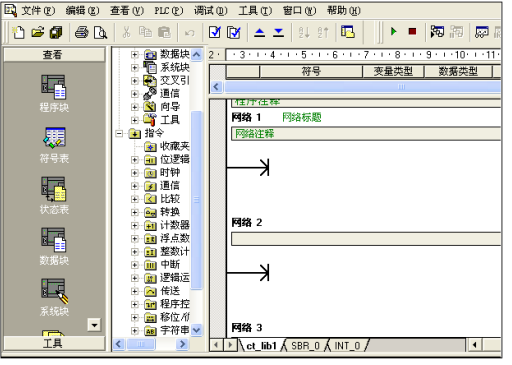Expand the 计数器 instruction folder
The width and height of the screenshot is (512, 365).
[134, 226]
